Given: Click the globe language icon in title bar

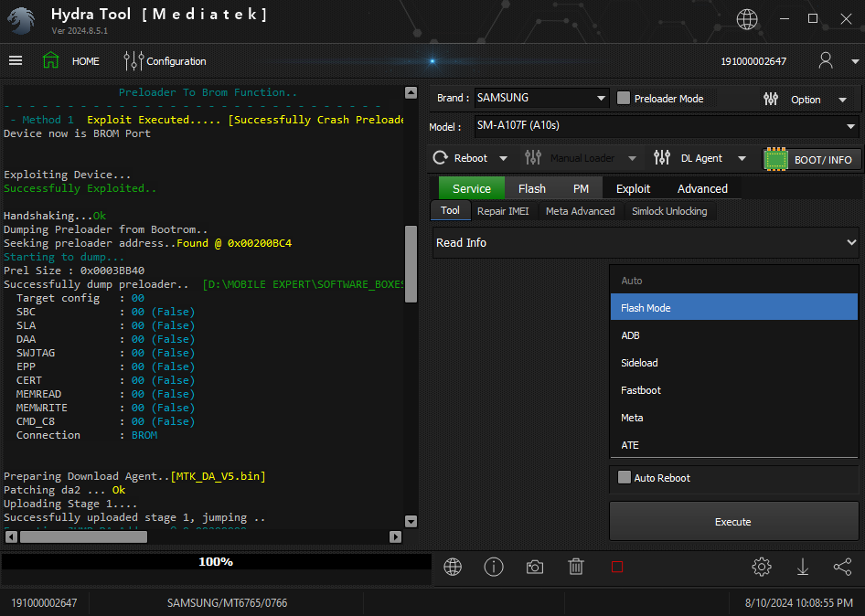Looking at the screenshot, I should [747, 19].
